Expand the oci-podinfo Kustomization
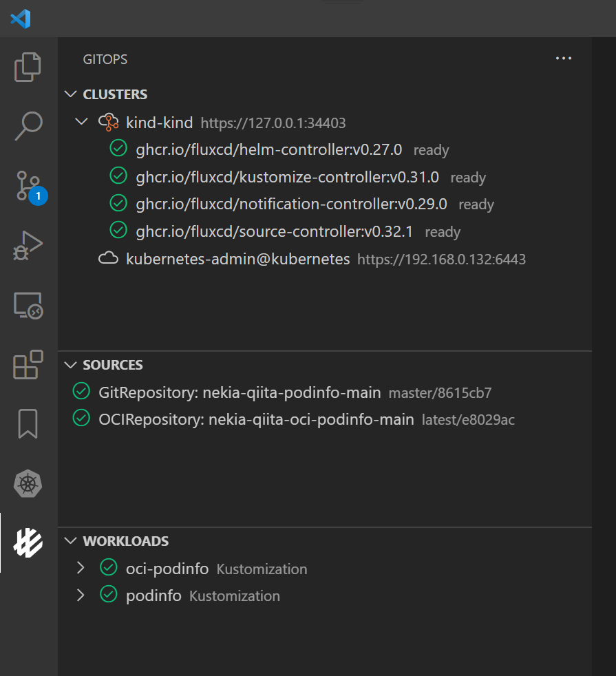Screen dimensions: 616x676 [x=81, y=568]
